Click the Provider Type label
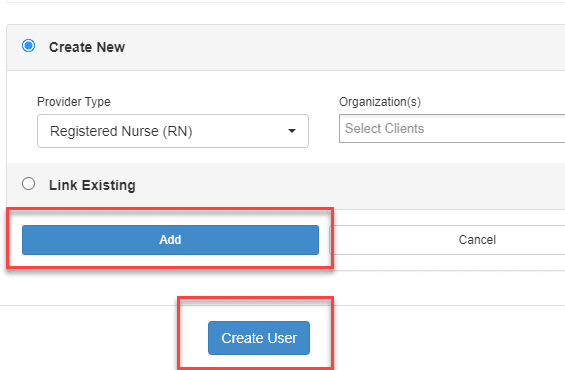Screen dimensions: 565x370 (x=74, y=102)
